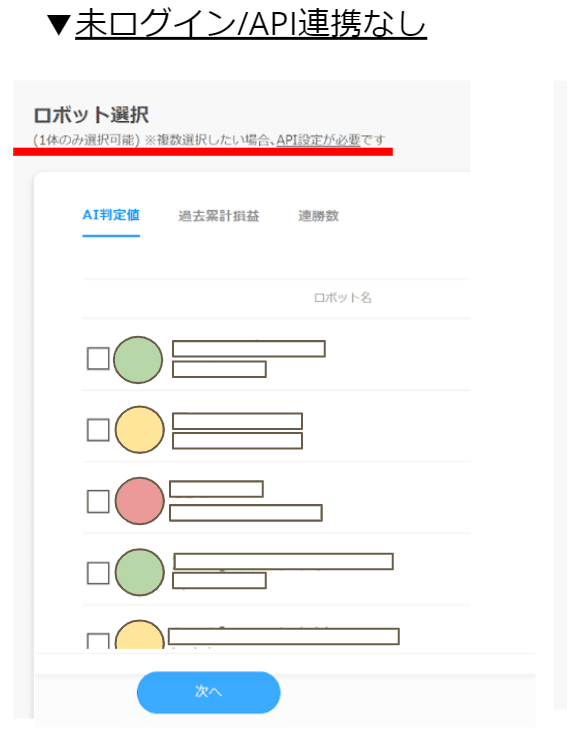Click the blue 次へ button
Image resolution: width=567 pixels, height=734 pixels.
click(209, 692)
